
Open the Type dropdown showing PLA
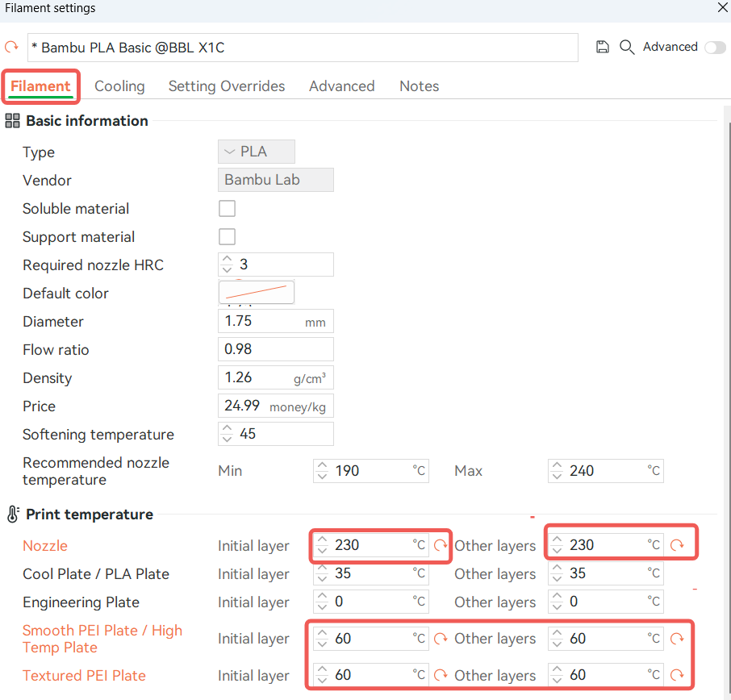pos(257,152)
